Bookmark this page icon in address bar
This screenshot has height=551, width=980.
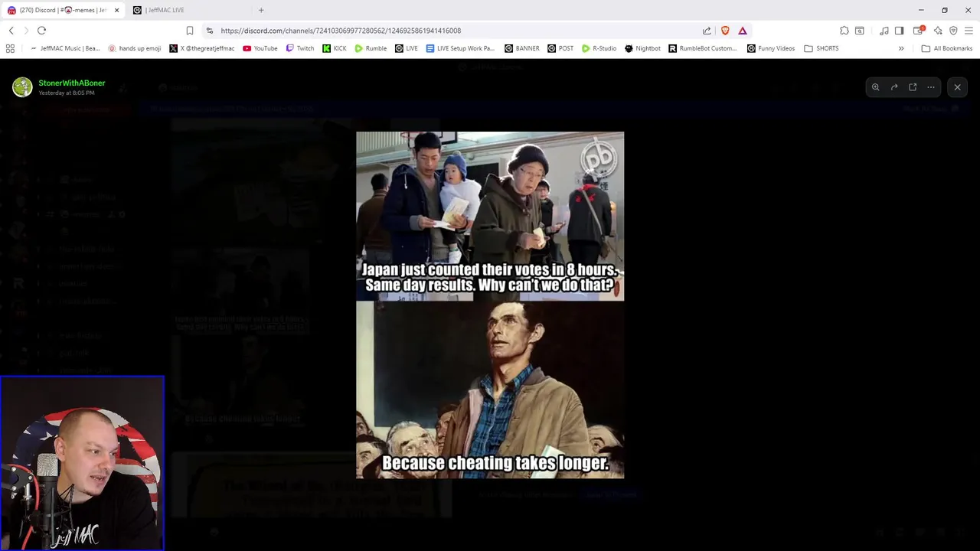point(190,31)
